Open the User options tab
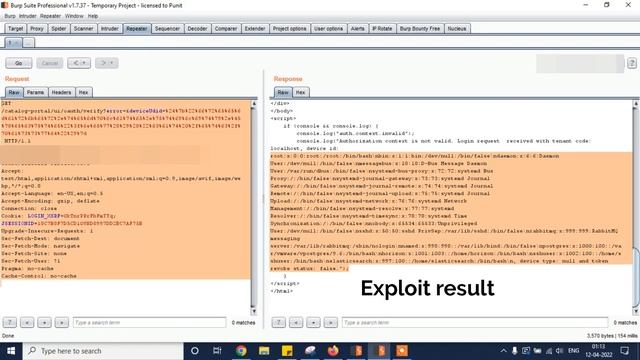This screenshot has width=640, height=360. [x=328, y=29]
